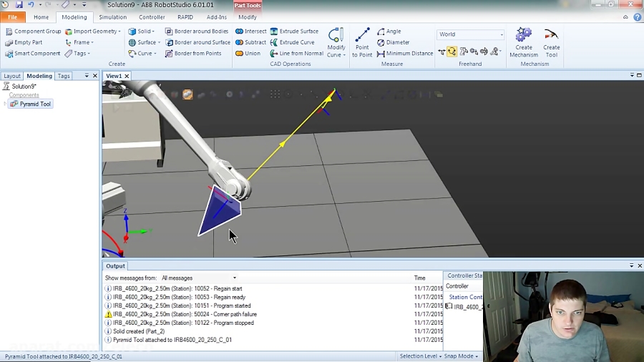Open Modify Curve dropdown
The width and height of the screenshot is (644, 362).
[x=336, y=43]
